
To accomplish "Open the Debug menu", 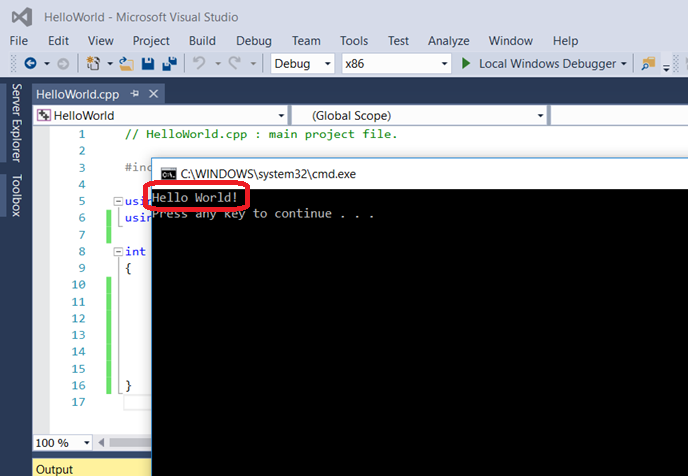I will coord(254,41).
